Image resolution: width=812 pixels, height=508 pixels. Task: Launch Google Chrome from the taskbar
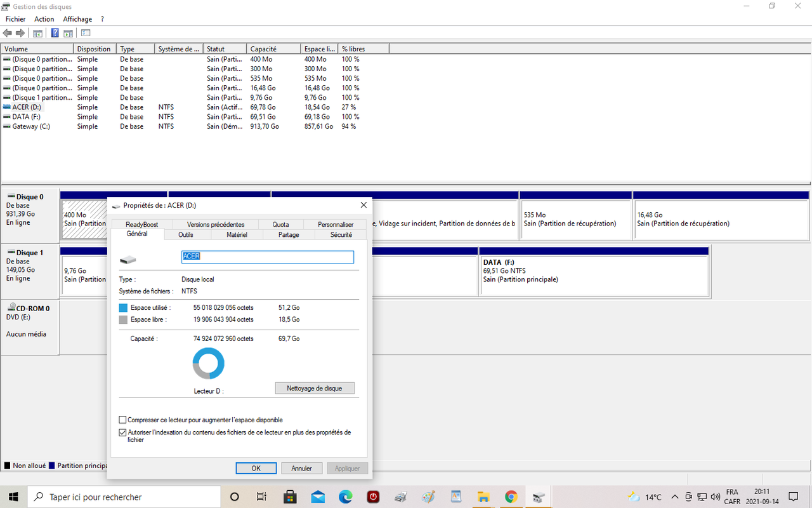pyautogui.click(x=511, y=497)
